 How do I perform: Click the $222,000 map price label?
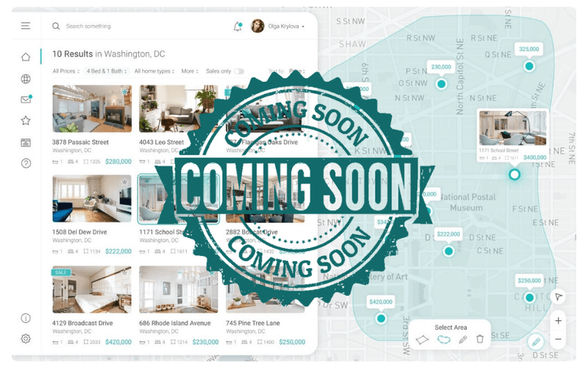[x=448, y=234]
